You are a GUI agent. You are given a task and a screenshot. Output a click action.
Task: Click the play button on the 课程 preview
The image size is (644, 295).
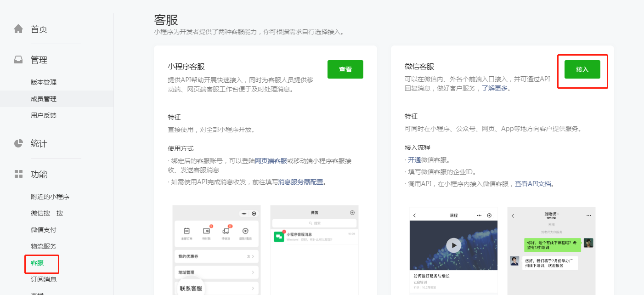(453, 245)
